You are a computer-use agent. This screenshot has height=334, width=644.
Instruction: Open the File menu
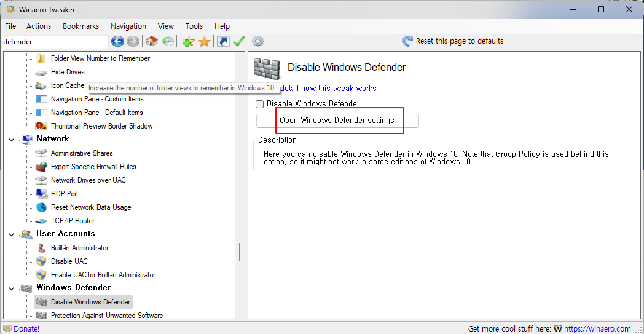click(10, 26)
